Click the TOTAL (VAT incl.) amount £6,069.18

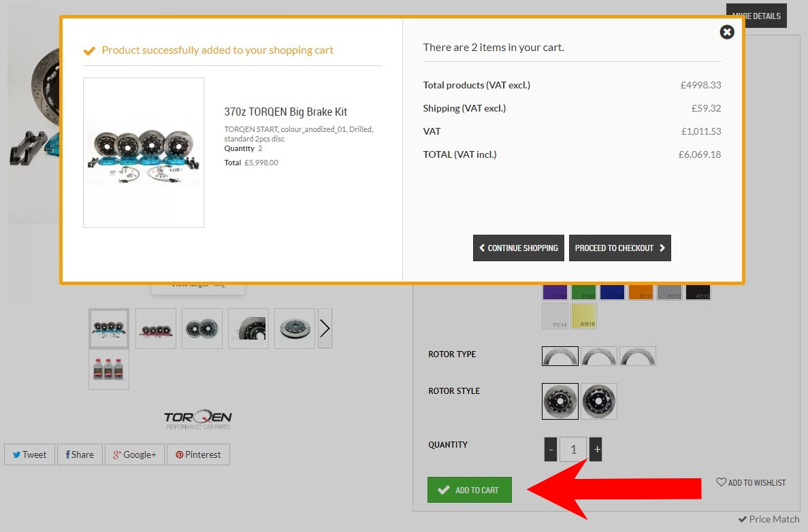[x=700, y=154]
